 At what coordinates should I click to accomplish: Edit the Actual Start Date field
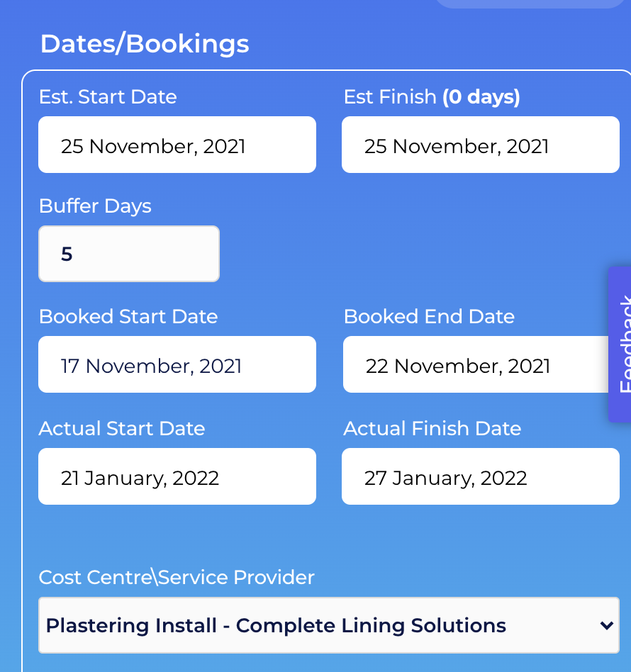pyautogui.click(x=177, y=476)
